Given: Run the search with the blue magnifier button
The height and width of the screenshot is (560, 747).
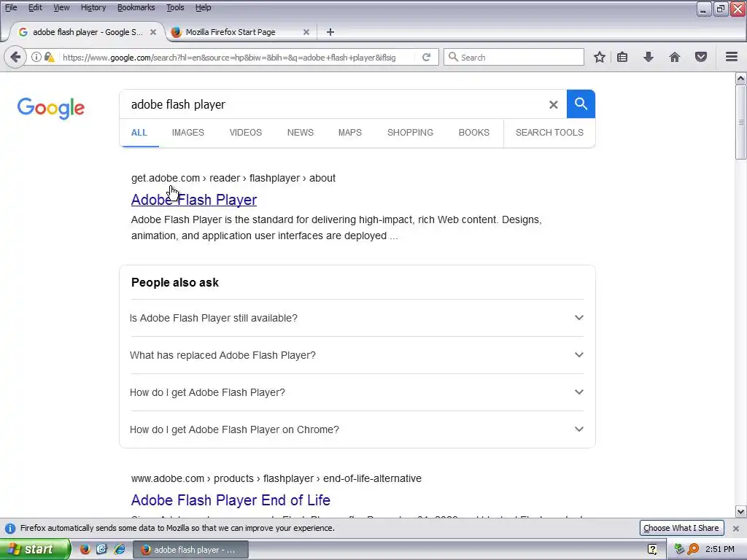Looking at the screenshot, I should 581,104.
